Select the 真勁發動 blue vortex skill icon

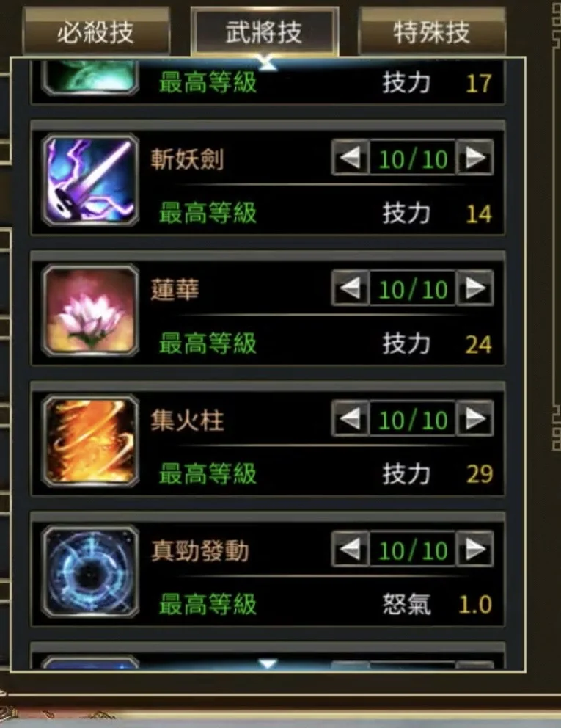[90, 572]
